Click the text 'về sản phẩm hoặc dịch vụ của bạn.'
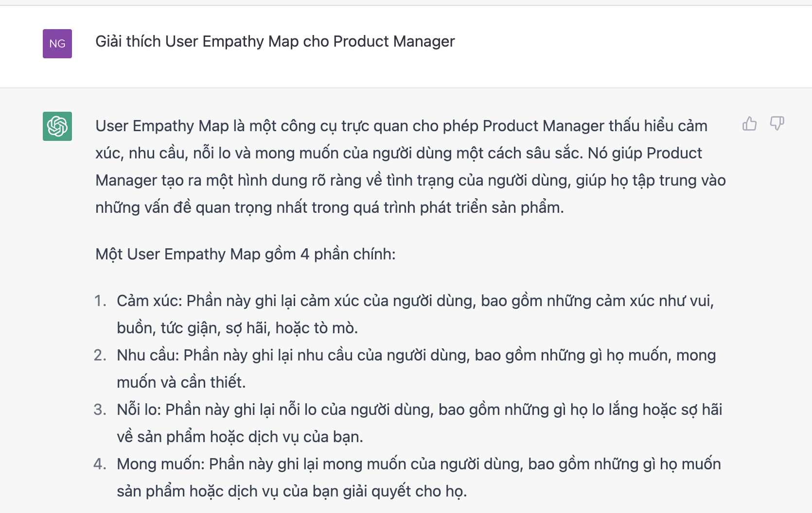 (x=240, y=437)
